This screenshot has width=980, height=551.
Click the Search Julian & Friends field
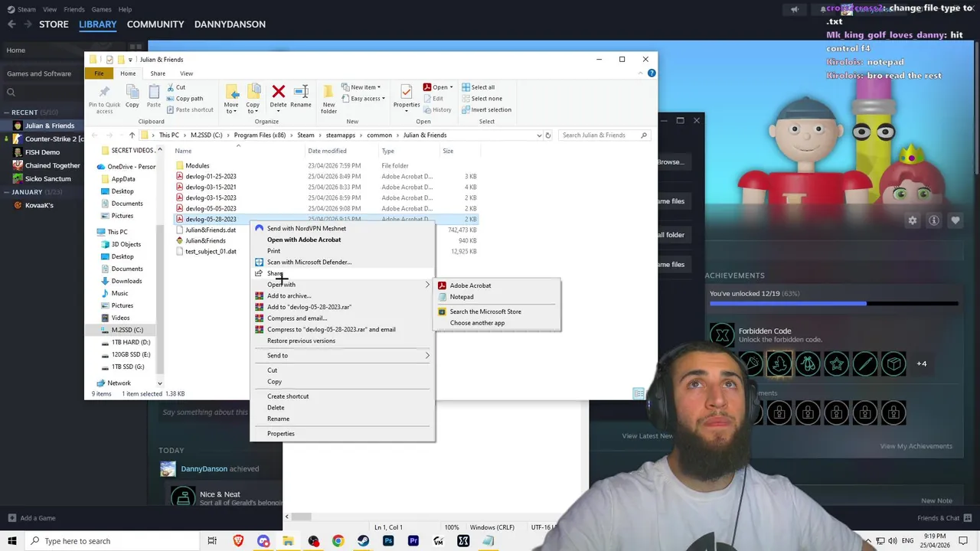[x=605, y=135]
